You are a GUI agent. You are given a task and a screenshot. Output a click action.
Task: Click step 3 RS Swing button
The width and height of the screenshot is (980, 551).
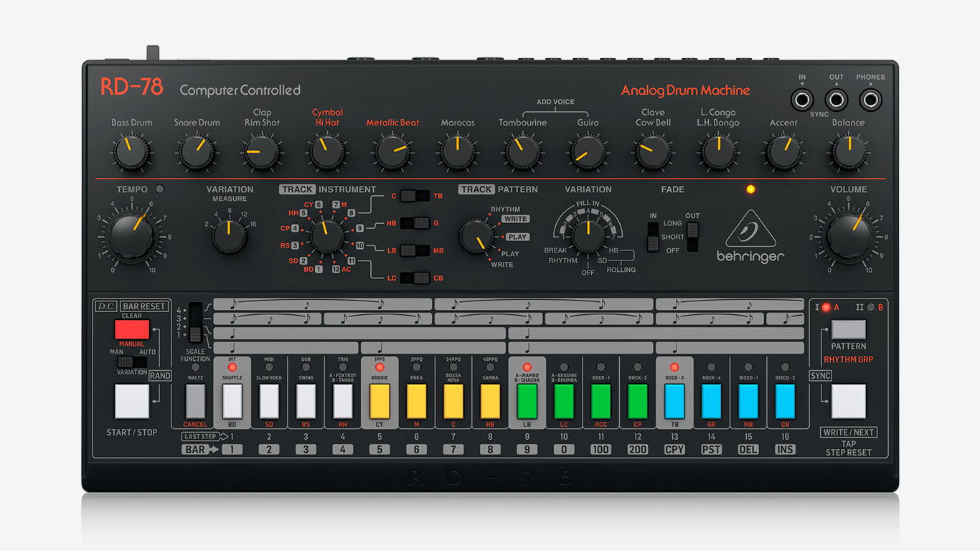click(306, 401)
